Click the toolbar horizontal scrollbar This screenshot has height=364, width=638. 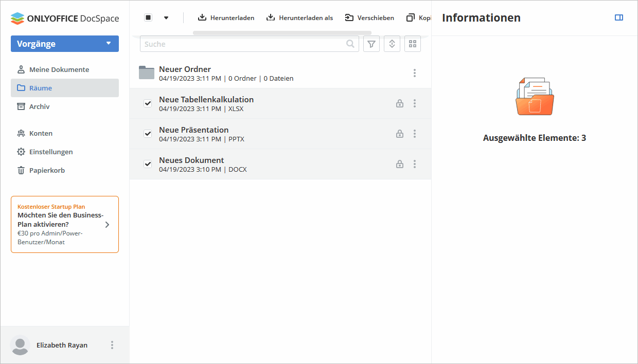[x=282, y=32]
